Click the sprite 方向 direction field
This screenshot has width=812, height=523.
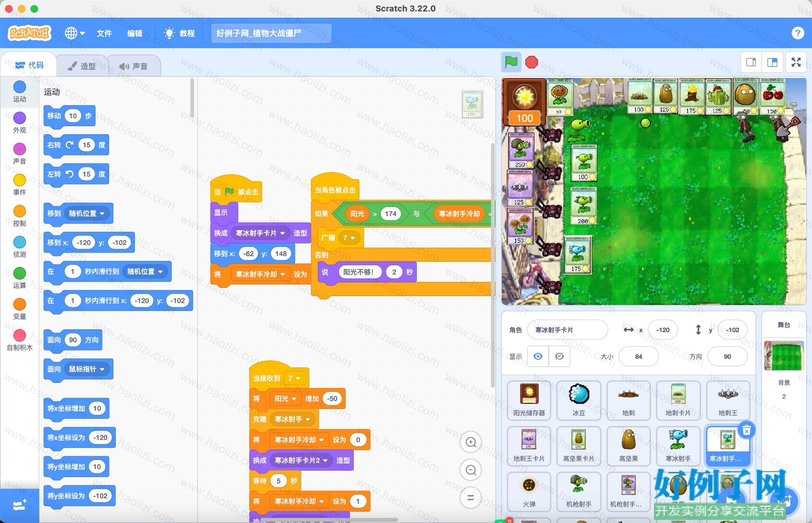[727, 356]
